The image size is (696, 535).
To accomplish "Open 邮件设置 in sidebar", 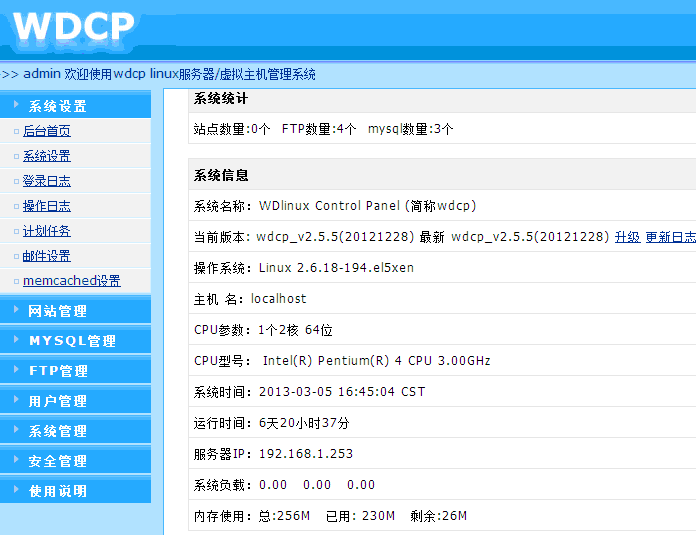I will 47,256.
